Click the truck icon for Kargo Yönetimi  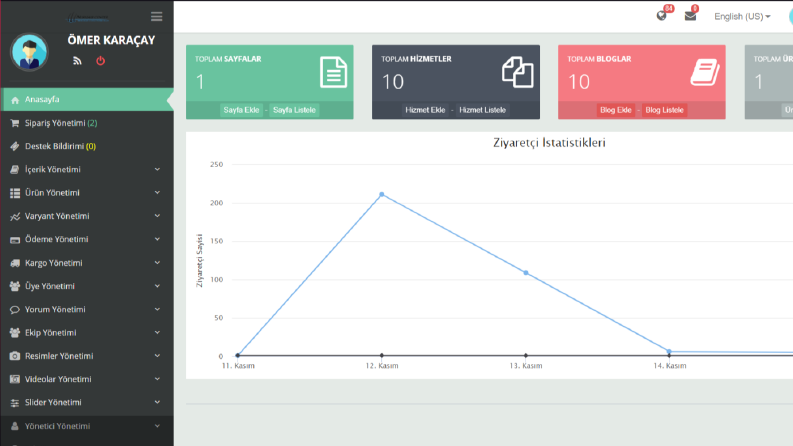[x=15, y=263]
